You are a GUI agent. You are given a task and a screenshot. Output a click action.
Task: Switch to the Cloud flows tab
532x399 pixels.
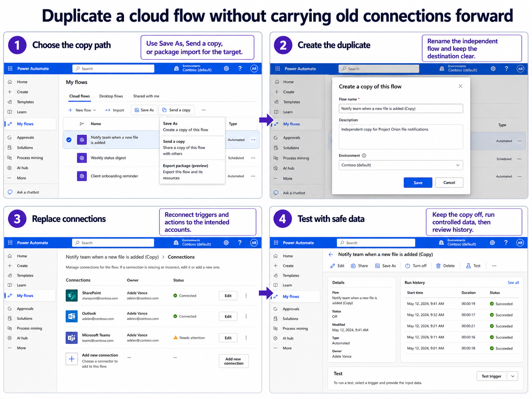[x=79, y=96]
